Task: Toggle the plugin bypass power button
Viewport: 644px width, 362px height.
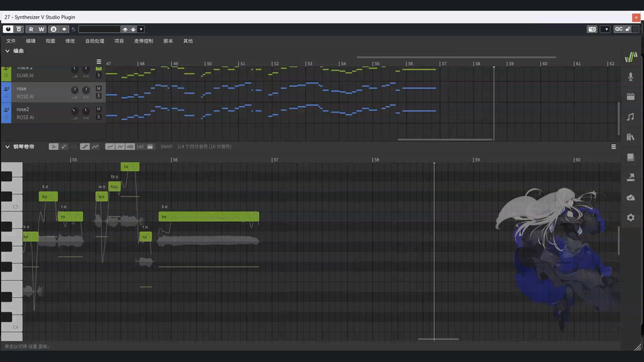Action: click(x=8, y=29)
